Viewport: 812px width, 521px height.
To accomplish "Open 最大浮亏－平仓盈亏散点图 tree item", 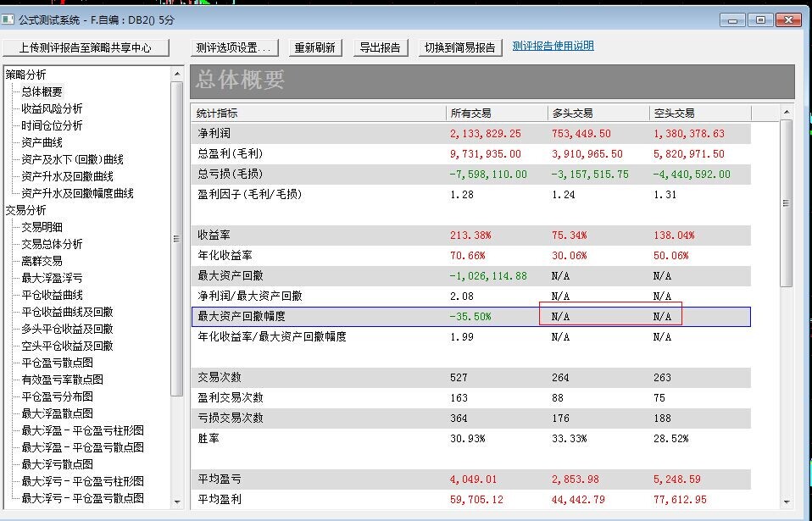I will 82,498.
